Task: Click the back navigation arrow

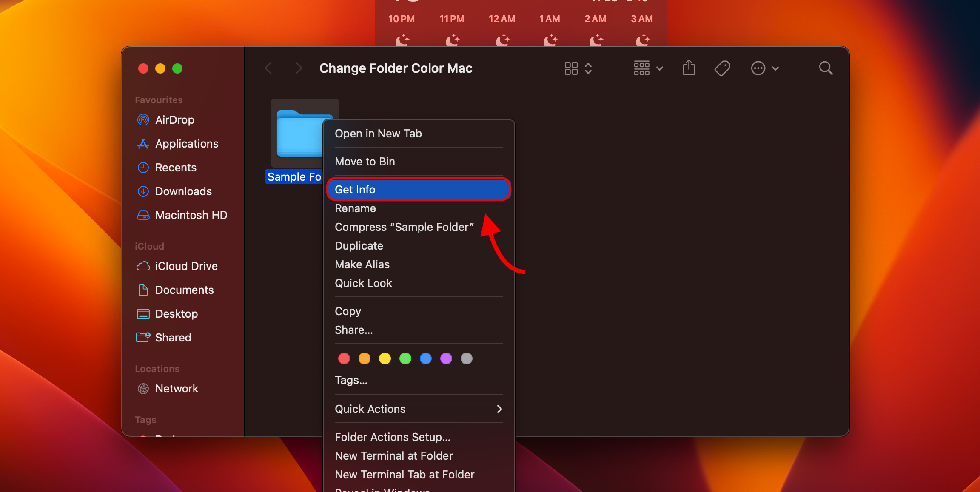Action: tap(268, 68)
